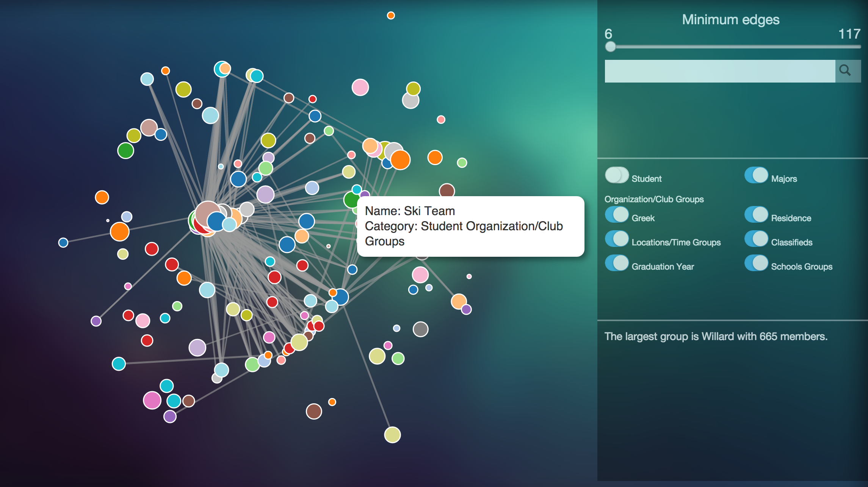Click the orange node at top center
Image resolution: width=868 pixels, height=487 pixels.
point(391,16)
